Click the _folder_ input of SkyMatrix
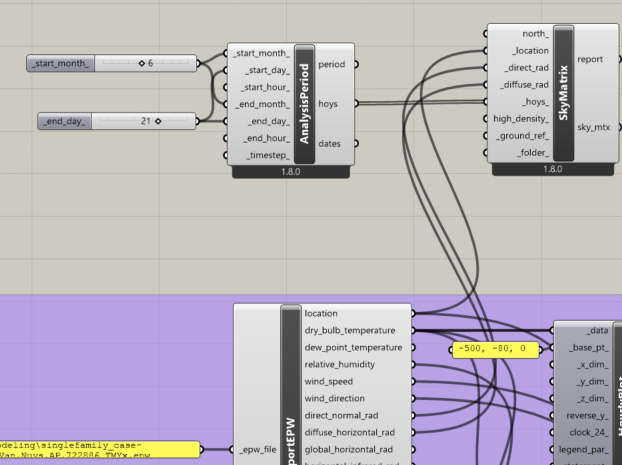This screenshot has height=465, width=622. pyautogui.click(x=533, y=153)
